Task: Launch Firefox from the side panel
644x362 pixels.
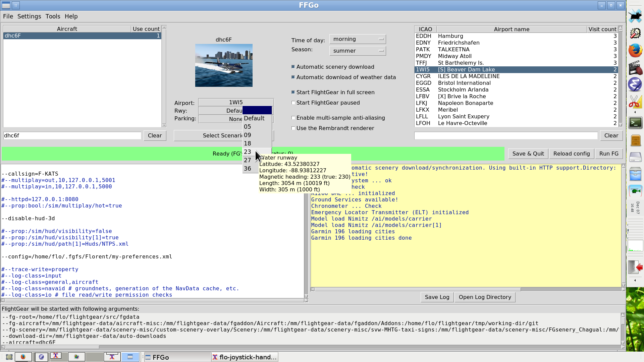Action: 635,50
